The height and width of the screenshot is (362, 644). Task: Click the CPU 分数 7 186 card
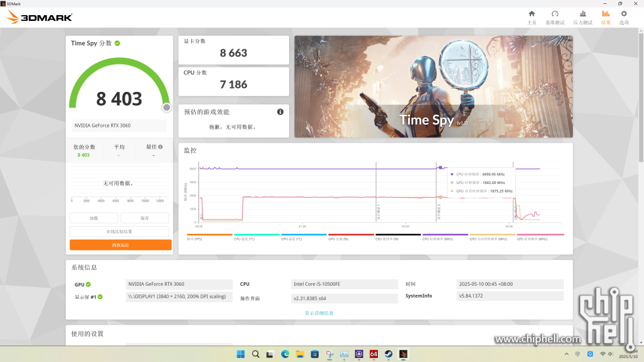(x=234, y=81)
